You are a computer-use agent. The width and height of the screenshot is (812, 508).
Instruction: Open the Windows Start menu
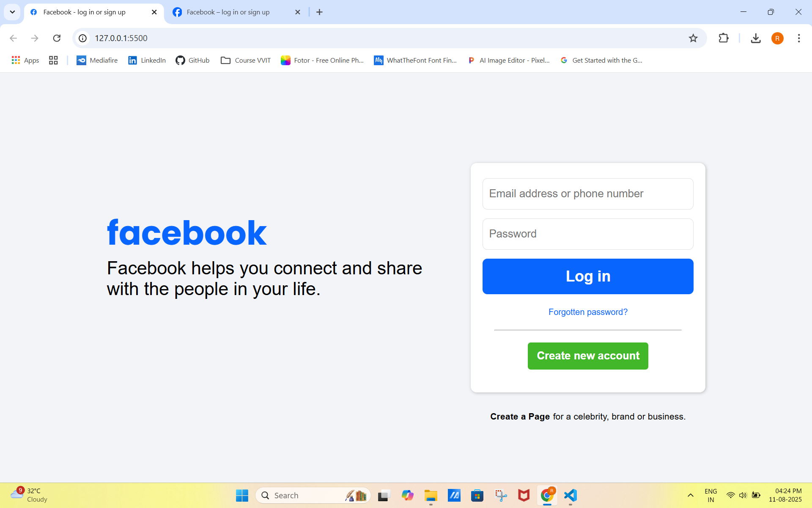click(x=242, y=495)
